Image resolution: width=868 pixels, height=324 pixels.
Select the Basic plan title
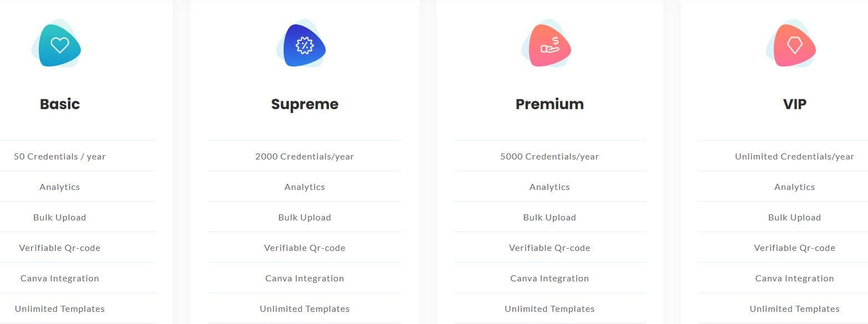pyautogui.click(x=59, y=104)
